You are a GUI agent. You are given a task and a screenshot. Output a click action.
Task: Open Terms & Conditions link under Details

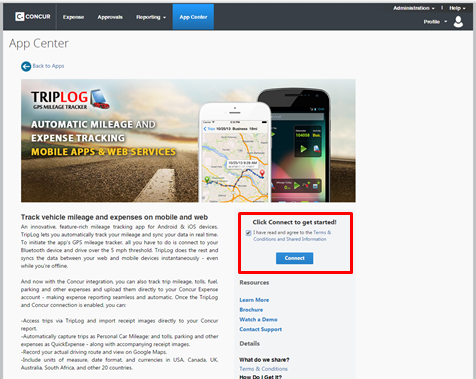(263, 369)
